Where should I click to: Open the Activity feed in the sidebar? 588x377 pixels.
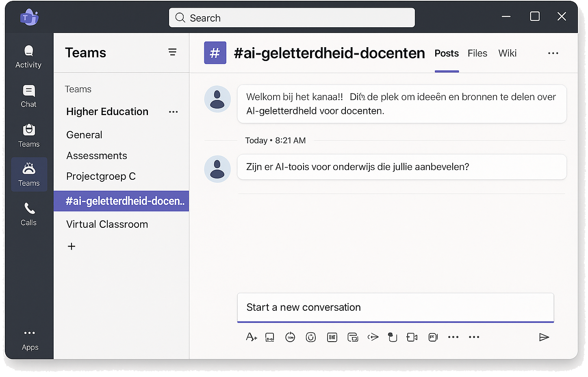28,57
